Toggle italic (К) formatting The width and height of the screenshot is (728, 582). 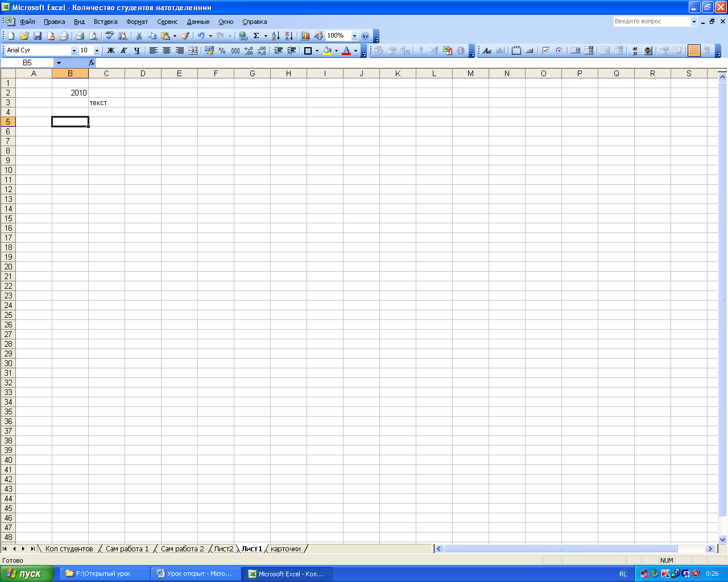(x=124, y=51)
